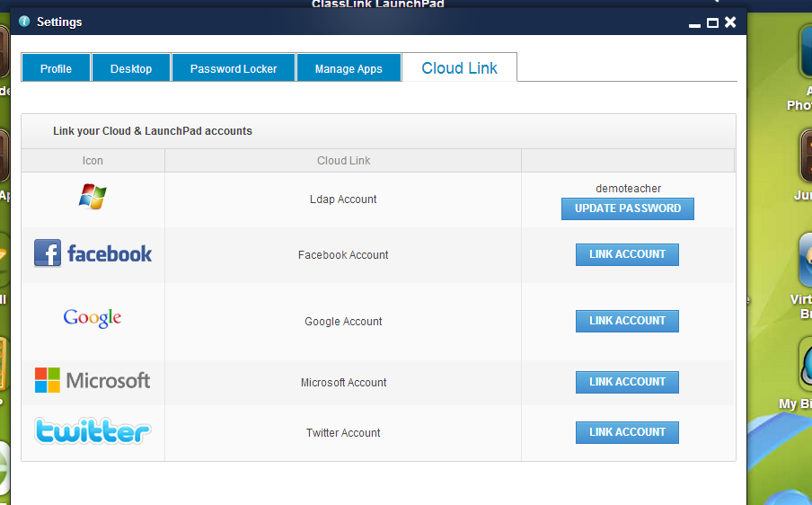Click the Facebook Account label
This screenshot has height=505, width=812.
pyautogui.click(x=343, y=255)
